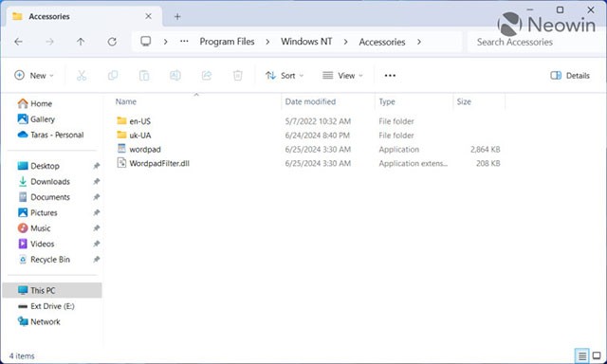Expand hidden path ellipsis in address bar
This screenshot has height=364, width=607.
point(184,42)
